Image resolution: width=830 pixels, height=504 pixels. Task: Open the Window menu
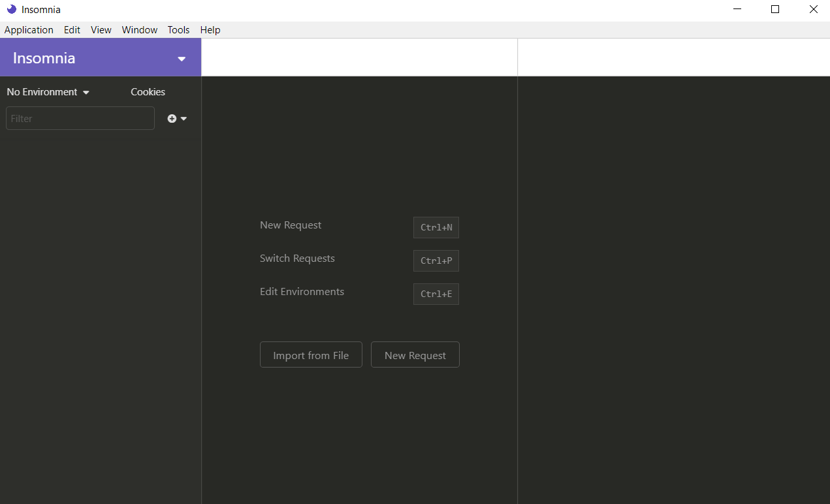point(139,30)
